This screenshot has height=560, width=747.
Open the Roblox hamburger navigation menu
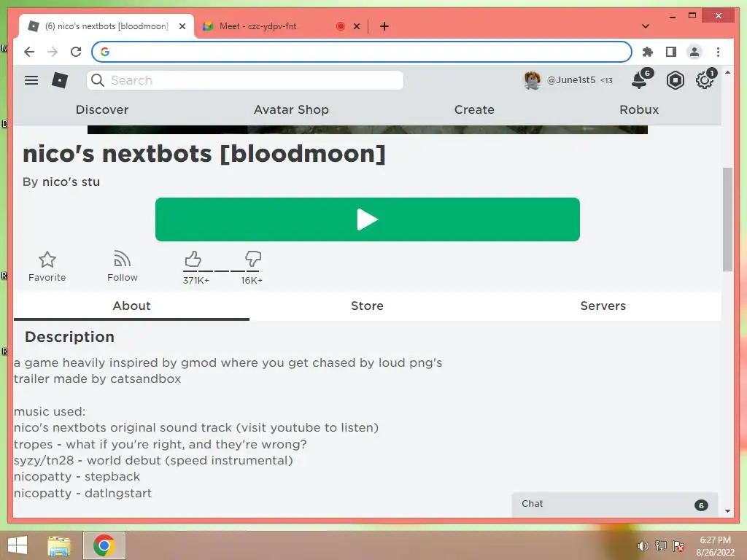pyautogui.click(x=31, y=80)
